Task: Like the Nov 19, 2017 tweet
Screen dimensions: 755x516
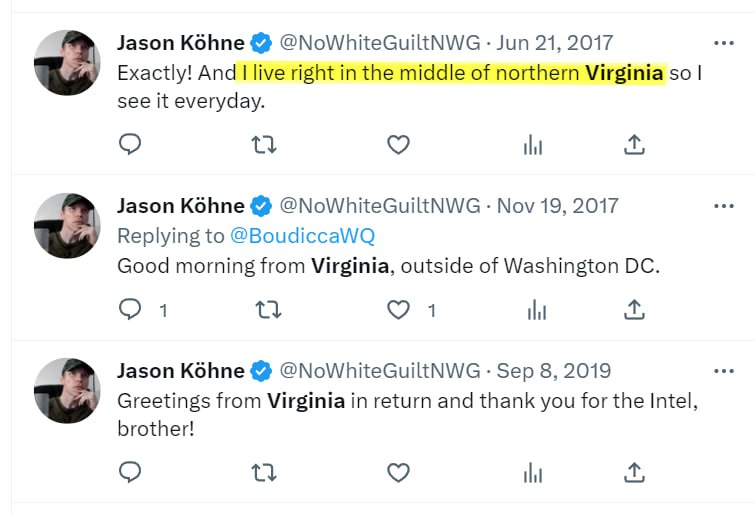Action: point(398,310)
